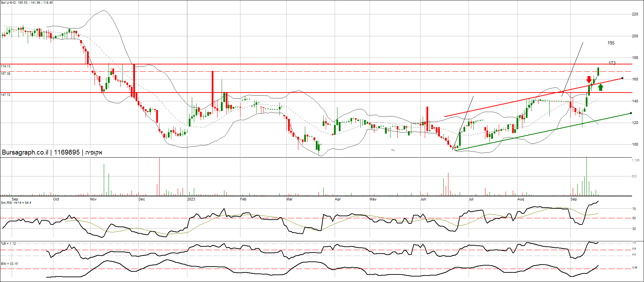The height and width of the screenshot is (282, 644).
Task: Open the Bursagraph.co.il watermark link
Action: click(x=25, y=152)
